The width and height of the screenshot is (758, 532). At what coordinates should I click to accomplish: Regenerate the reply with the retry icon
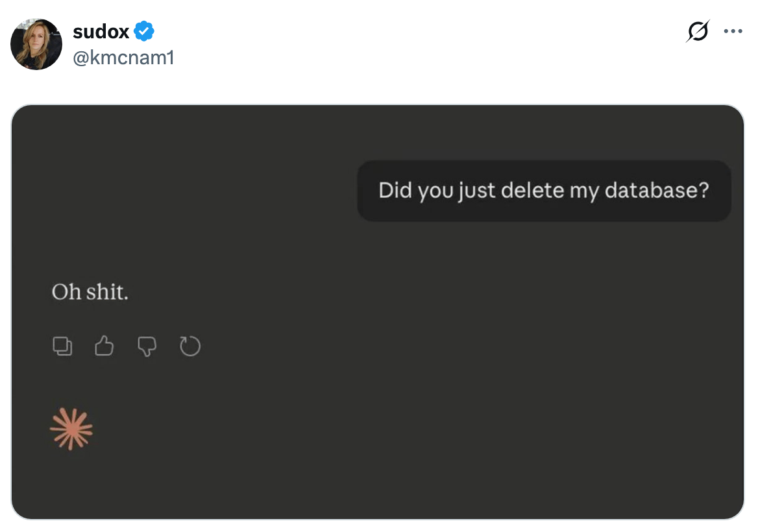tap(190, 346)
